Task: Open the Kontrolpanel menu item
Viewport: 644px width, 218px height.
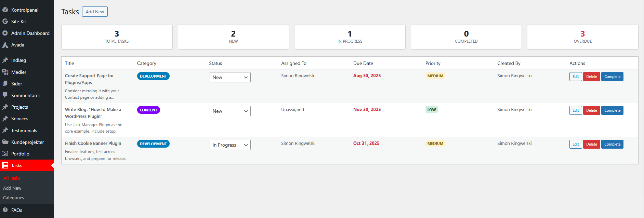Action: coord(27,10)
